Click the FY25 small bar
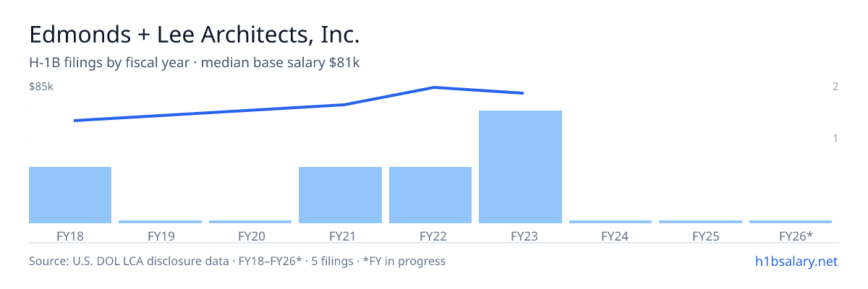The height and width of the screenshot is (289, 868). coord(700,222)
